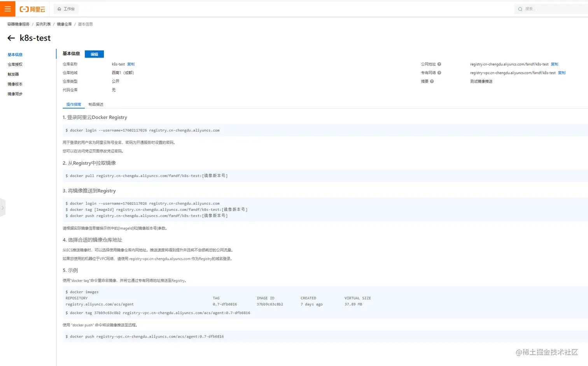Image resolution: width=588 pixels, height=366 pixels.
Task: Click the REPOSITORY column header in example
Action: tap(77, 298)
